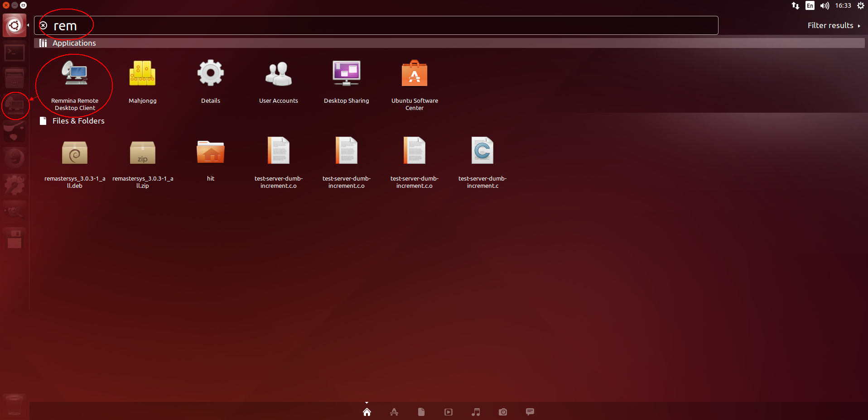Image resolution: width=868 pixels, height=420 pixels.
Task: Switch to the Home lens
Action: [x=367, y=412]
